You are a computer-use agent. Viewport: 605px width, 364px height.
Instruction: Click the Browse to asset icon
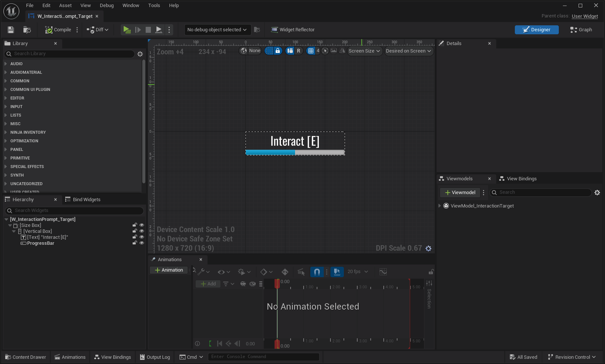[27, 30]
